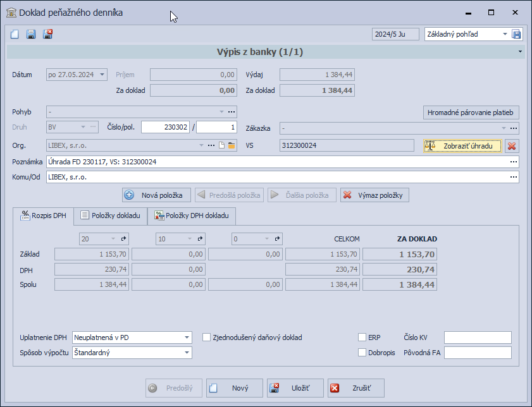
Task: Click the document icon in Org. field
Action: coord(222,146)
